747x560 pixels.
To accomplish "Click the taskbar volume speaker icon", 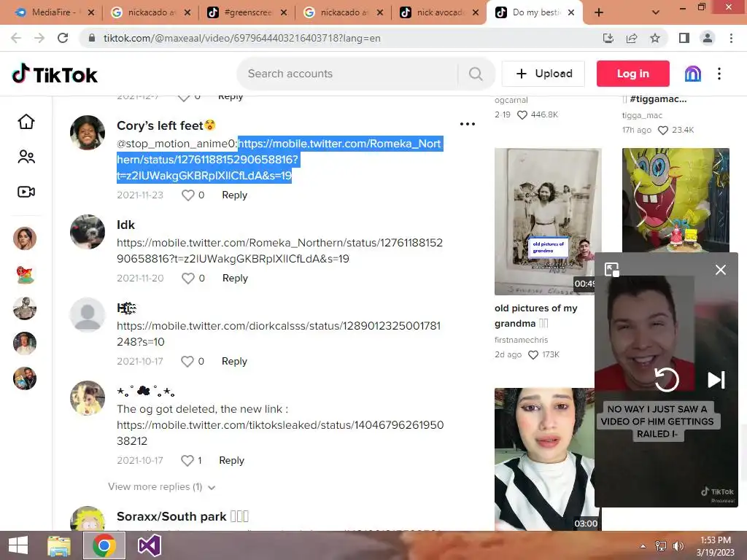I will pos(678,545).
